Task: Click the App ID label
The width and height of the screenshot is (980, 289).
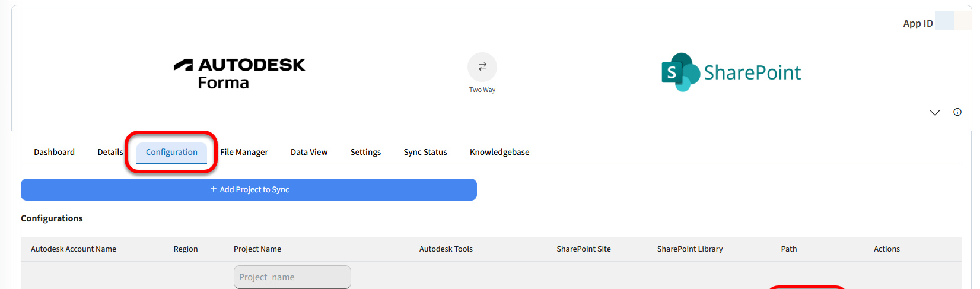Action: [x=918, y=23]
